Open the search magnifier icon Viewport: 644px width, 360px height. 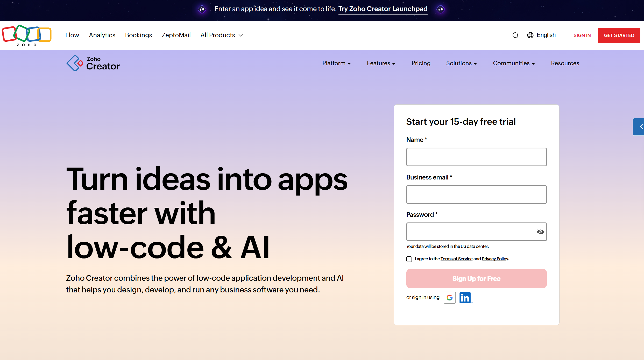(515, 35)
